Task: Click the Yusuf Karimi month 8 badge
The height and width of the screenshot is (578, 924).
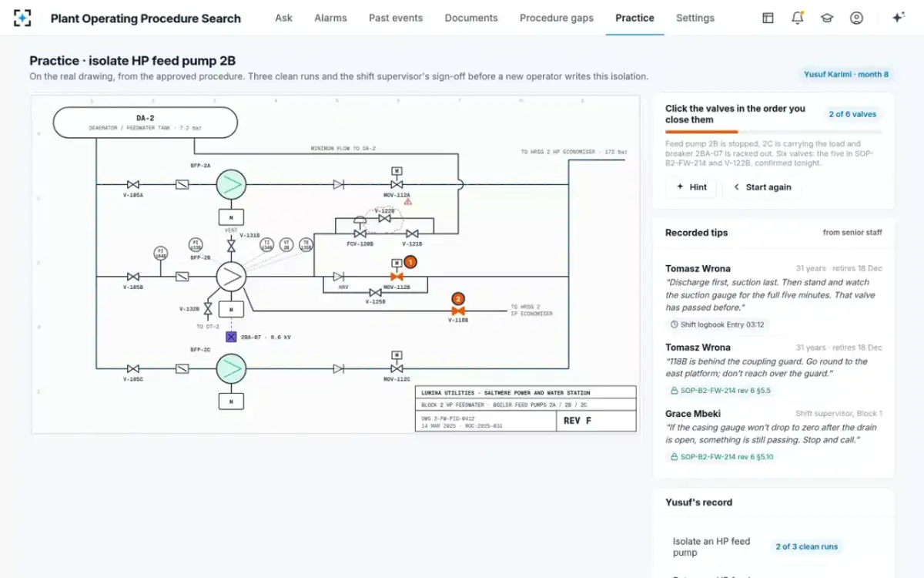Action: click(845, 74)
